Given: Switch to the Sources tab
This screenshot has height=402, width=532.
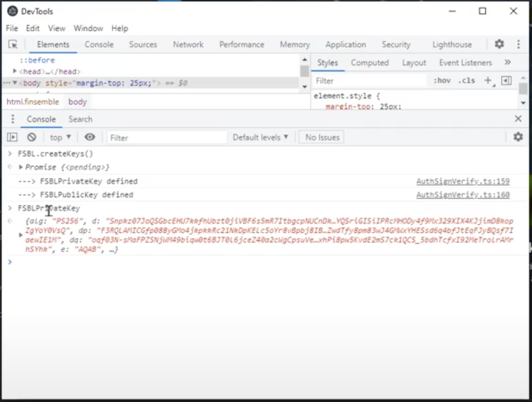Looking at the screenshot, I should pos(143,44).
